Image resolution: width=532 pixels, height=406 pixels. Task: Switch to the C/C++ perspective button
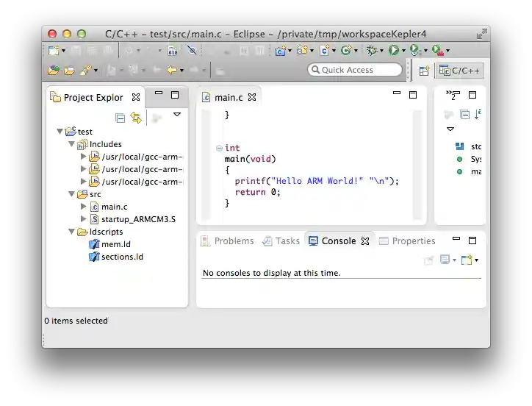coord(461,71)
